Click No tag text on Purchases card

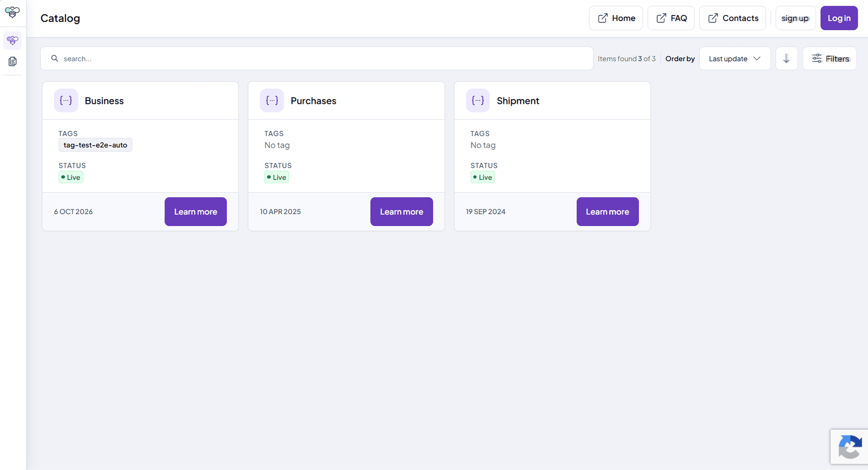coord(277,145)
